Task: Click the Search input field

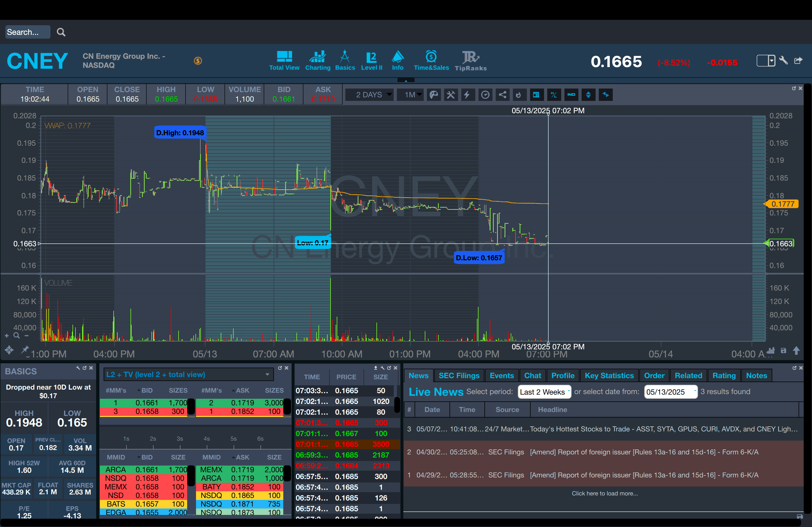Action: click(28, 32)
